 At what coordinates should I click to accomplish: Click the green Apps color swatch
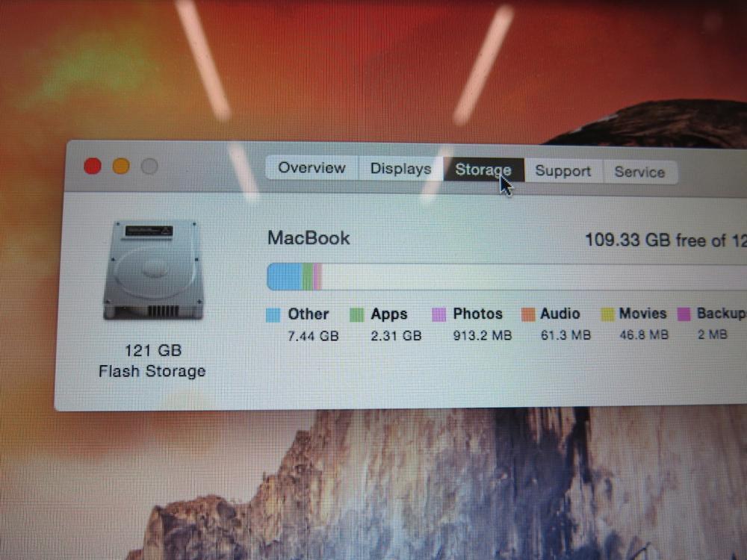coord(357,315)
